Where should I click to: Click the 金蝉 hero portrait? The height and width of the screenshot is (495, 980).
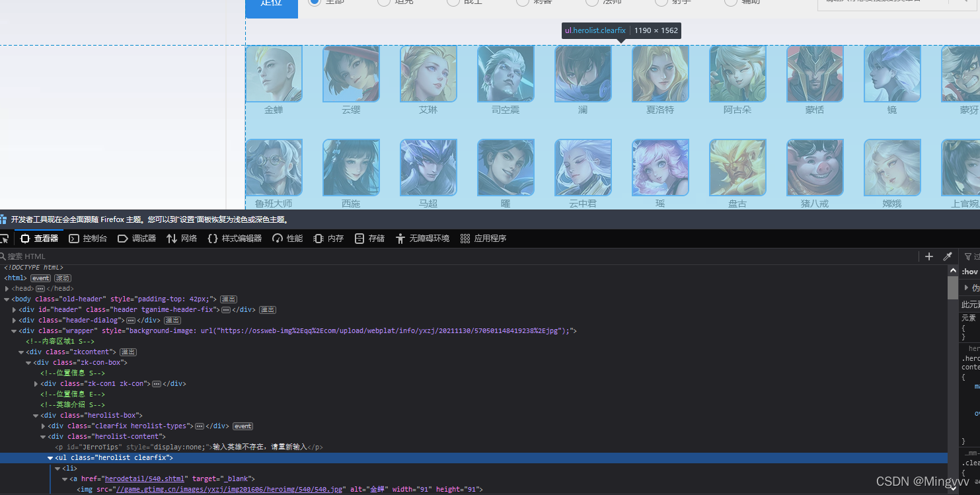point(274,73)
